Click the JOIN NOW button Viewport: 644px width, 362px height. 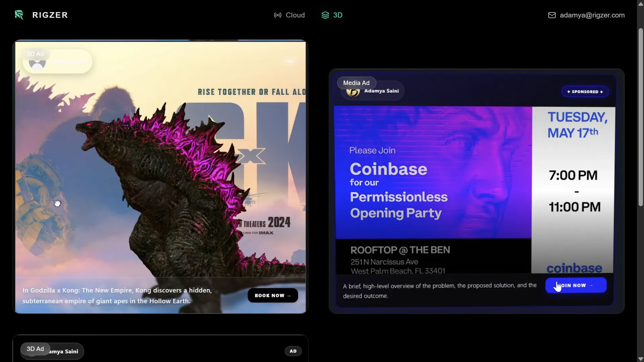(x=576, y=285)
